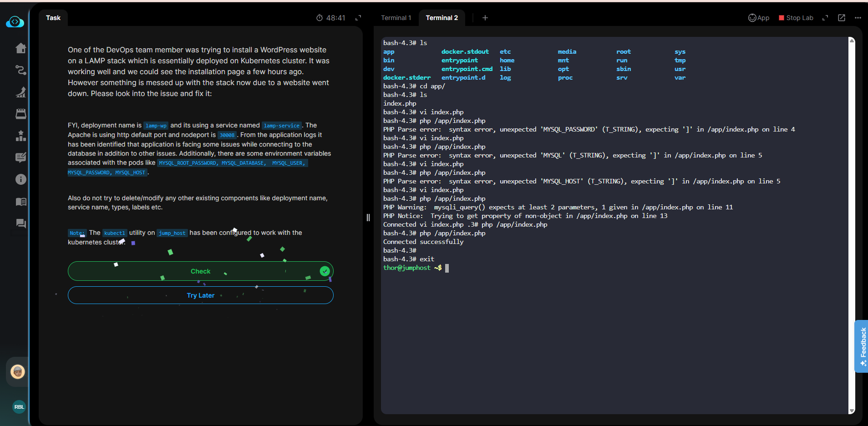Open the calendar events sidebar icon
The height and width of the screenshot is (426, 868).
coord(21,114)
